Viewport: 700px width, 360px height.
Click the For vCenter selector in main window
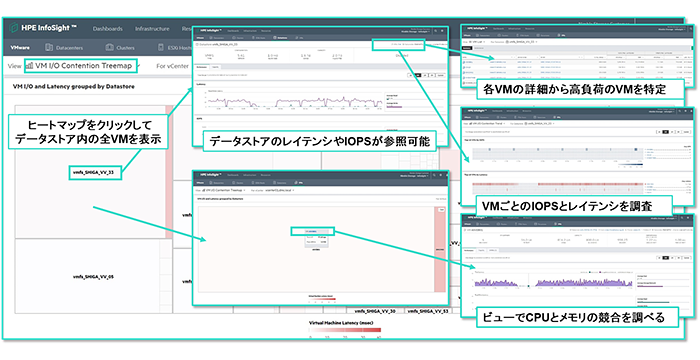[x=173, y=66]
